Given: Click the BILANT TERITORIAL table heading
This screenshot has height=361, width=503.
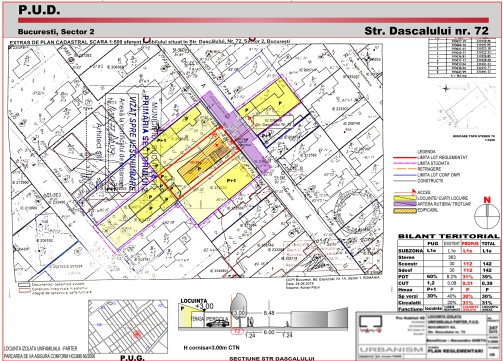Looking at the screenshot, I should pyautogui.click(x=449, y=236).
